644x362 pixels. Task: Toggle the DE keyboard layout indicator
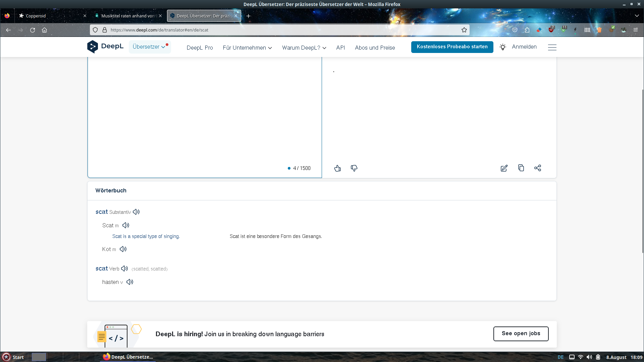(560, 357)
